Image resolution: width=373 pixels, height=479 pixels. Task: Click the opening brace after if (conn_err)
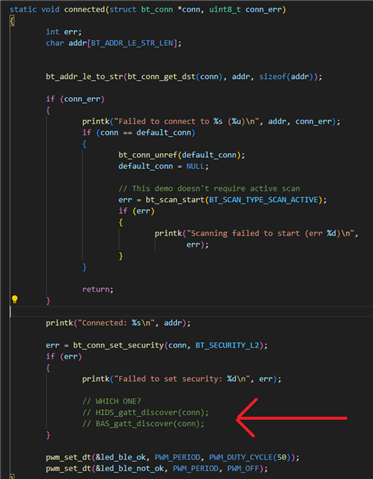[x=48, y=110]
